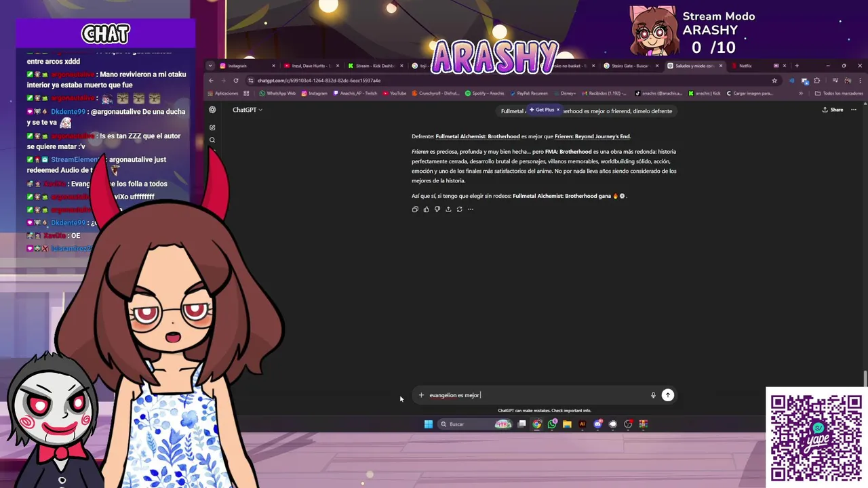Switch to the Steins Gate search tab
This screenshot has height=488, width=868.
tap(631, 66)
